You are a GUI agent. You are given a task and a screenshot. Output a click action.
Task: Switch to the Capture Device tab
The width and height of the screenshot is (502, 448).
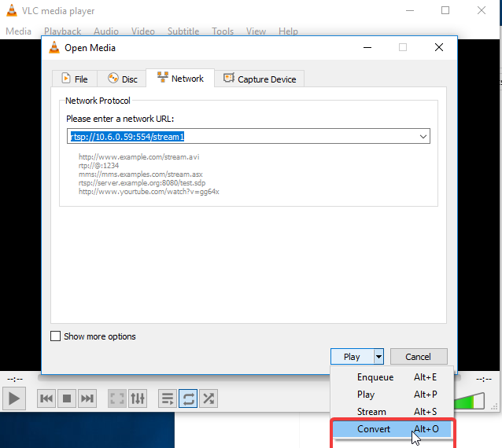coord(260,79)
